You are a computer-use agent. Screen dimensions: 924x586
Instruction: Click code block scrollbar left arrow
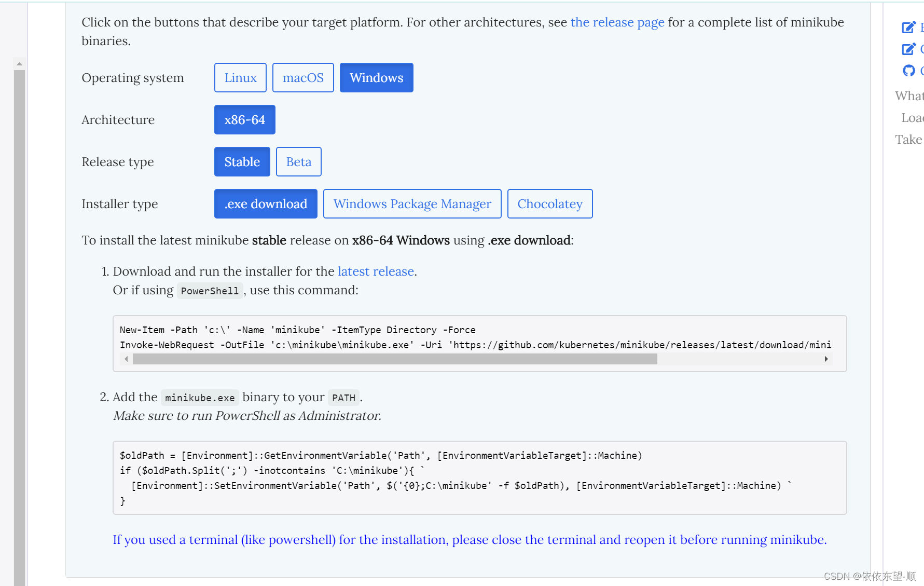(126, 359)
